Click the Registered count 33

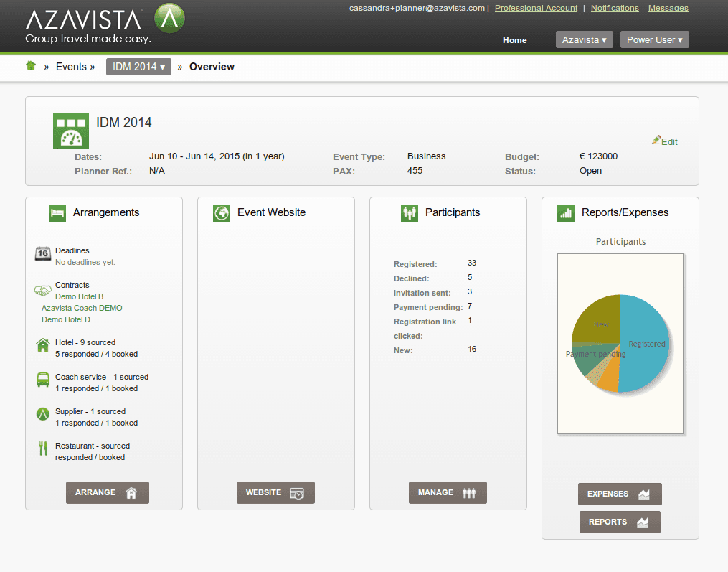click(x=472, y=263)
